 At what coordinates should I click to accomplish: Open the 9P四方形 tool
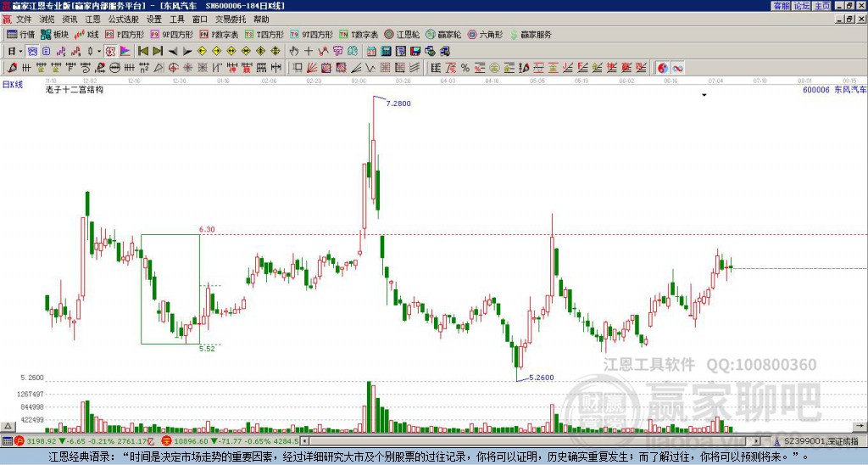tap(172, 34)
